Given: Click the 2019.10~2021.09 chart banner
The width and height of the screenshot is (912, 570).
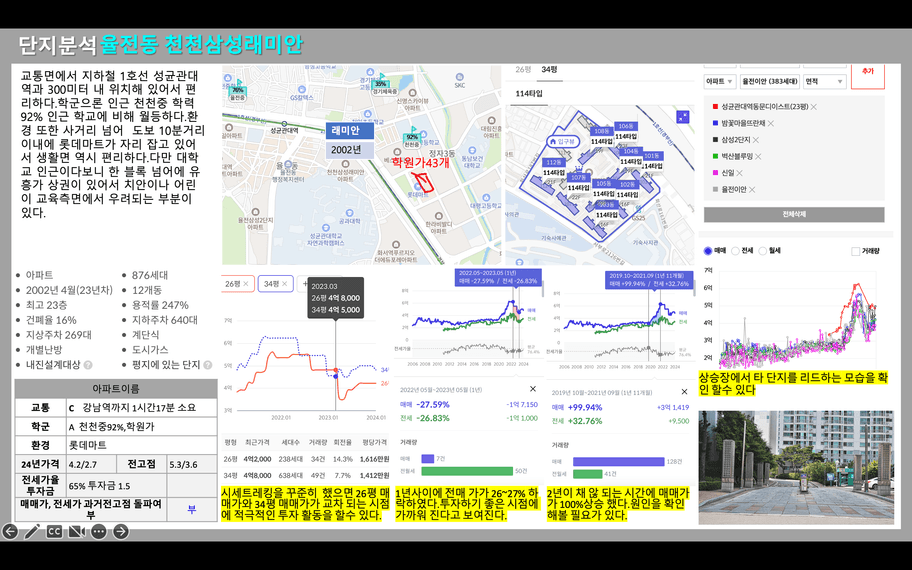Looking at the screenshot, I should click(649, 280).
